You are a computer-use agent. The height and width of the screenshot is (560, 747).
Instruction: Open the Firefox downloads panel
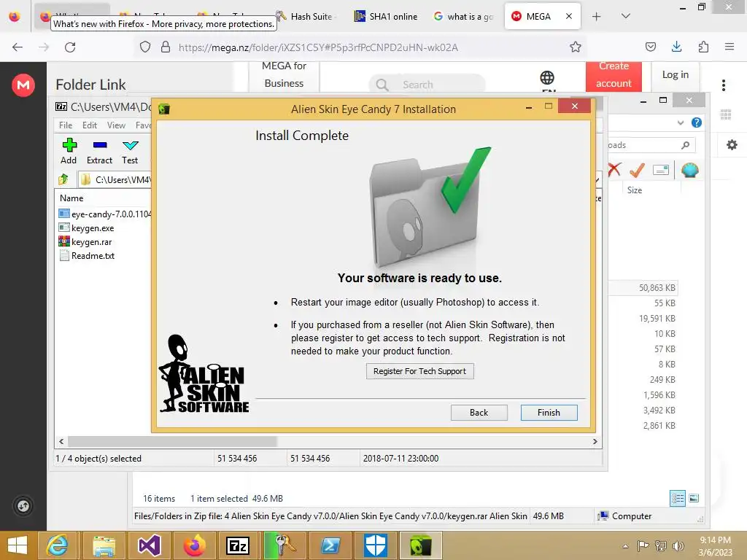click(676, 47)
